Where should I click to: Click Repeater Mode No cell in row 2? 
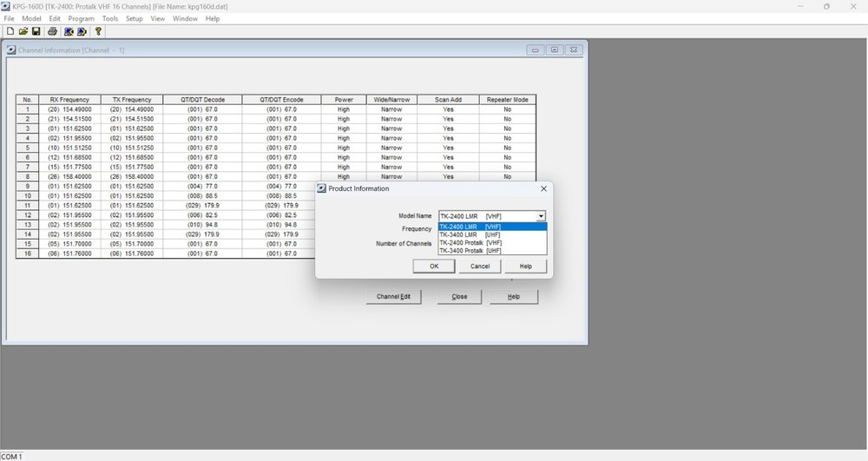pyautogui.click(x=508, y=119)
